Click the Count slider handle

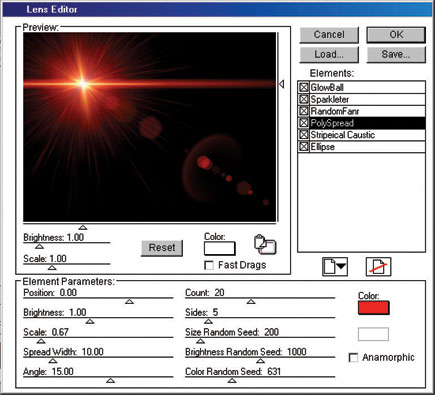pos(251,302)
